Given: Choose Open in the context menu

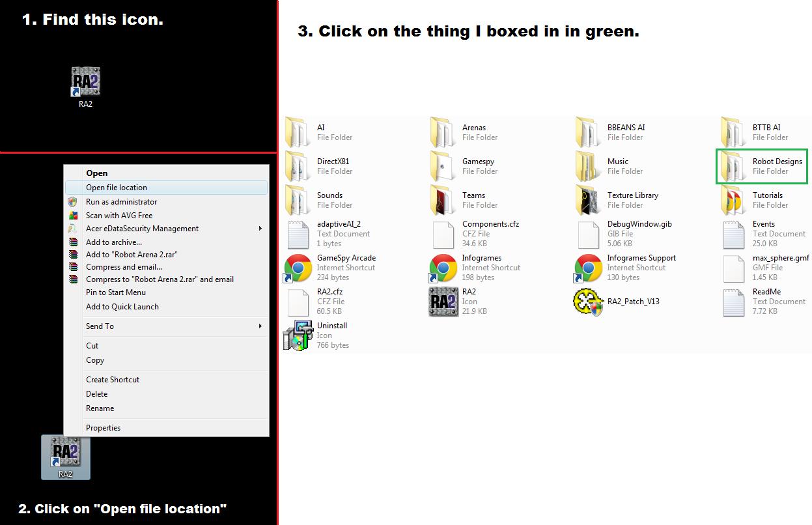Looking at the screenshot, I should coord(166,173).
